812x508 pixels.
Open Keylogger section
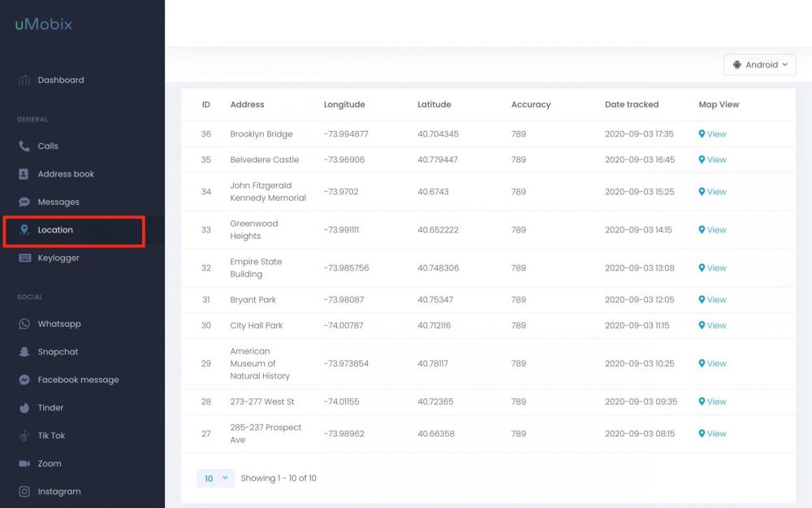point(58,258)
